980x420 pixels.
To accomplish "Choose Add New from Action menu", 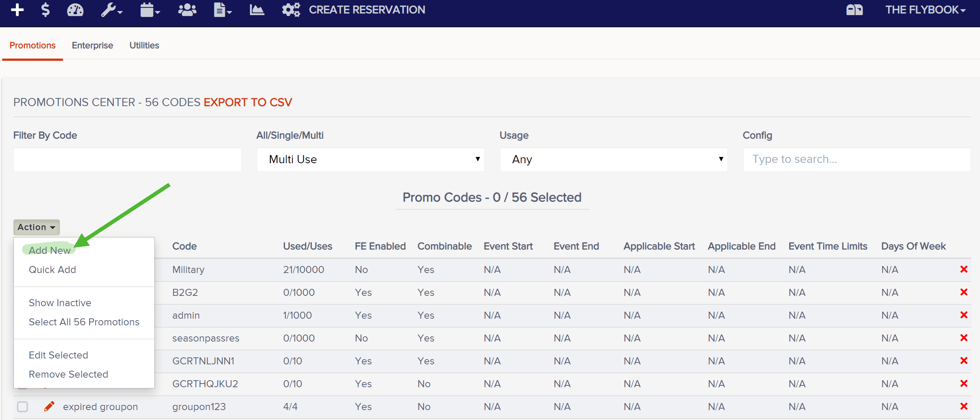I will (50, 250).
